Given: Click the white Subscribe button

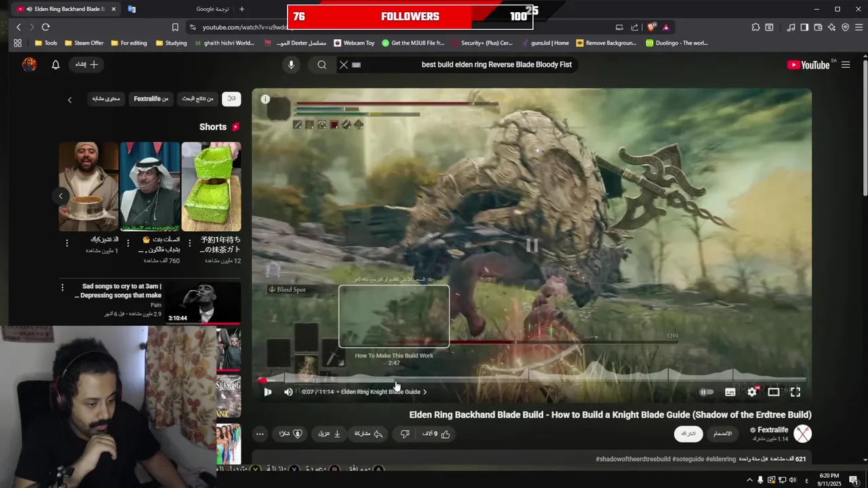Looking at the screenshot, I should (x=688, y=434).
